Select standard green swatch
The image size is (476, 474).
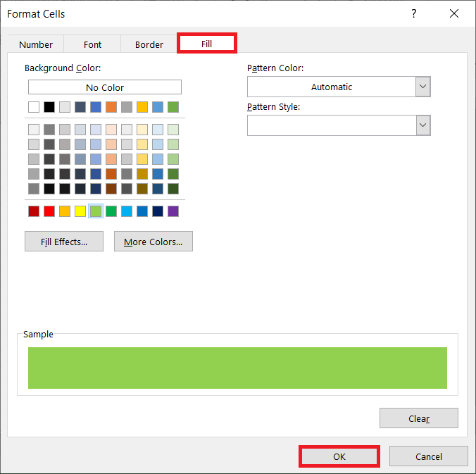(111, 211)
